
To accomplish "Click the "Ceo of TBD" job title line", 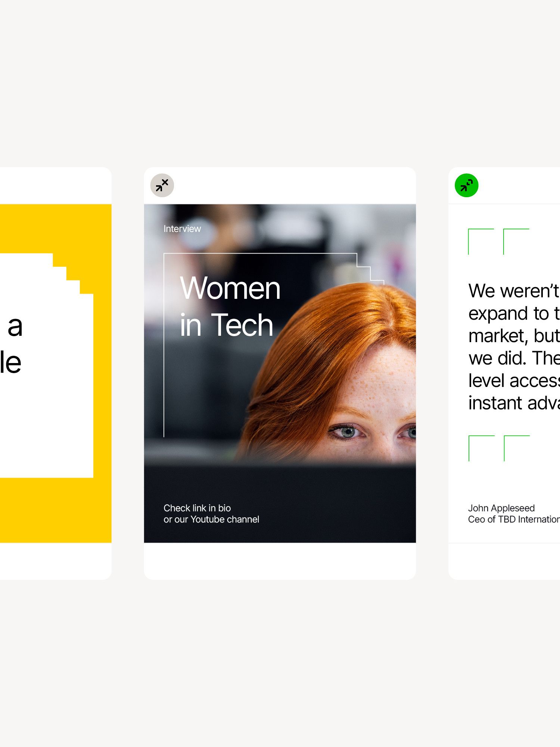I will click(x=513, y=520).
